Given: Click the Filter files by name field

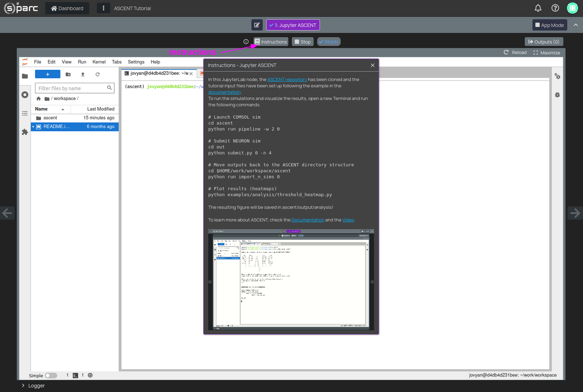Looking at the screenshot, I should click(x=74, y=88).
